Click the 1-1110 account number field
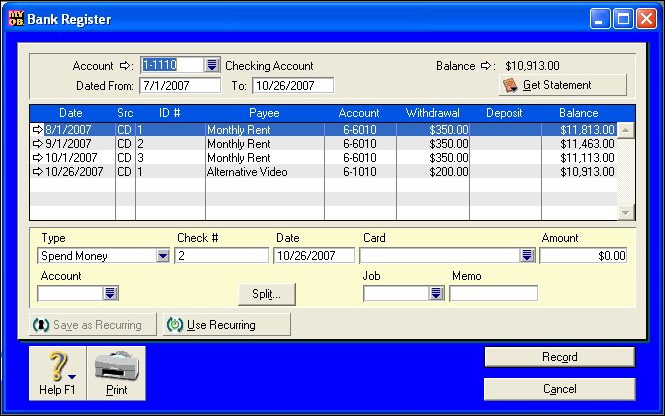The image size is (665, 416). tap(172, 65)
